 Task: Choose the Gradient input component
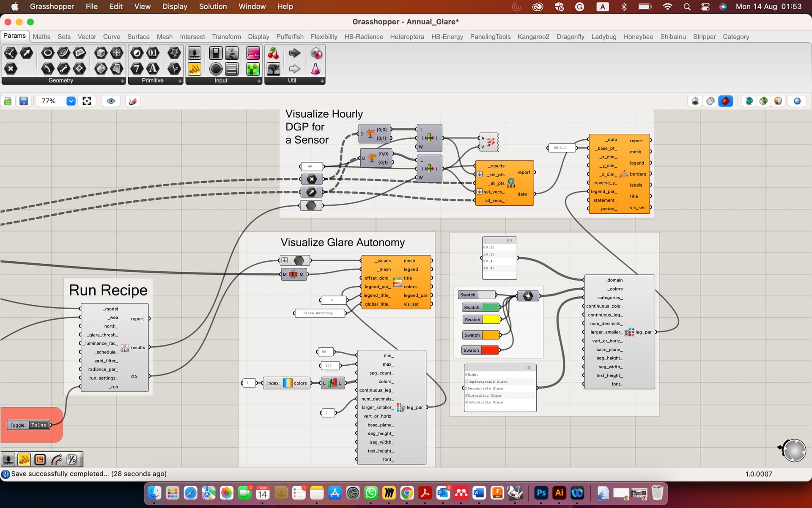point(253,53)
